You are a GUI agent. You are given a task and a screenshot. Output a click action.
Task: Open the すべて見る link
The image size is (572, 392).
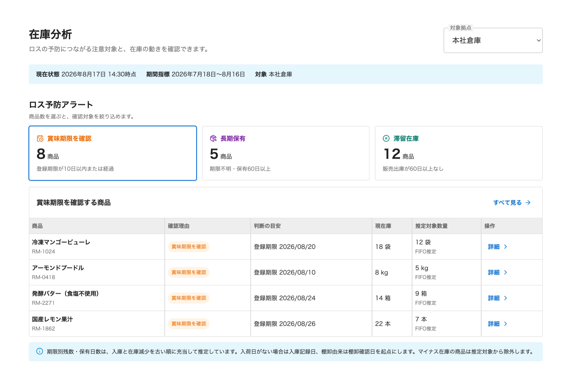(512, 203)
